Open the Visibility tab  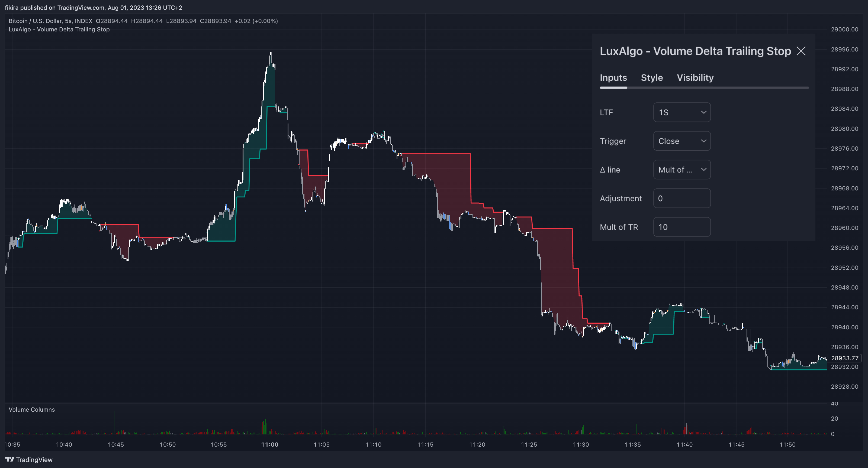695,78
